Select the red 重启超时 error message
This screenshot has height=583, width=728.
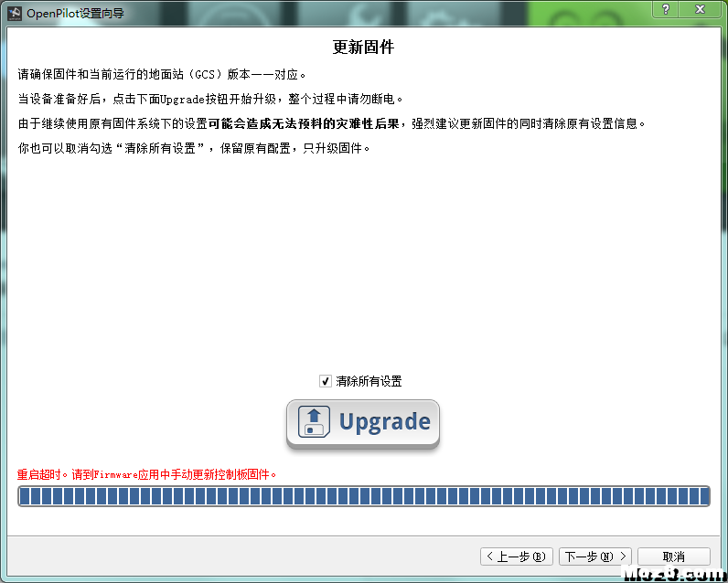point(146,474)
